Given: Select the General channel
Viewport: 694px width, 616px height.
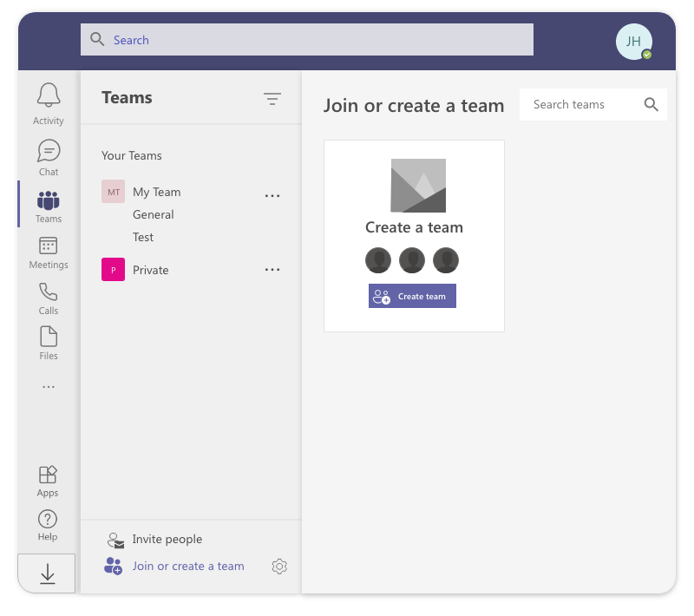Looking at the screenshot, I should [x=154, y=214].
